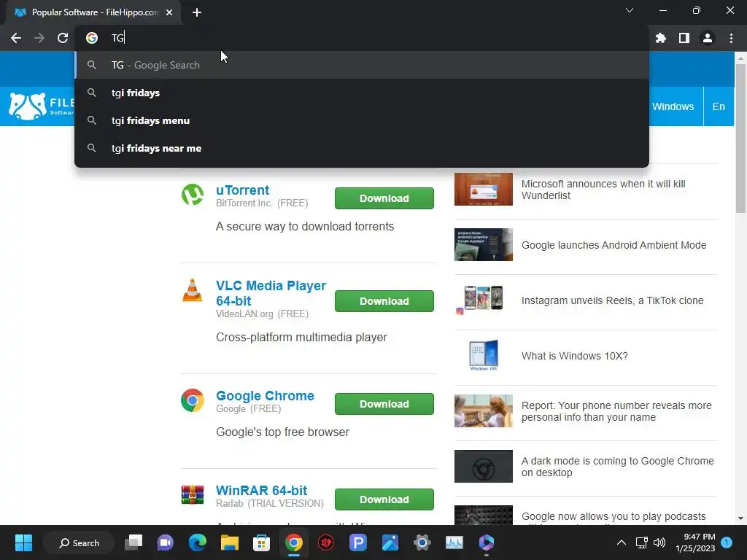Open the Windows Start menu
Screen dimensions: 747x560
[x=23, y=542]
